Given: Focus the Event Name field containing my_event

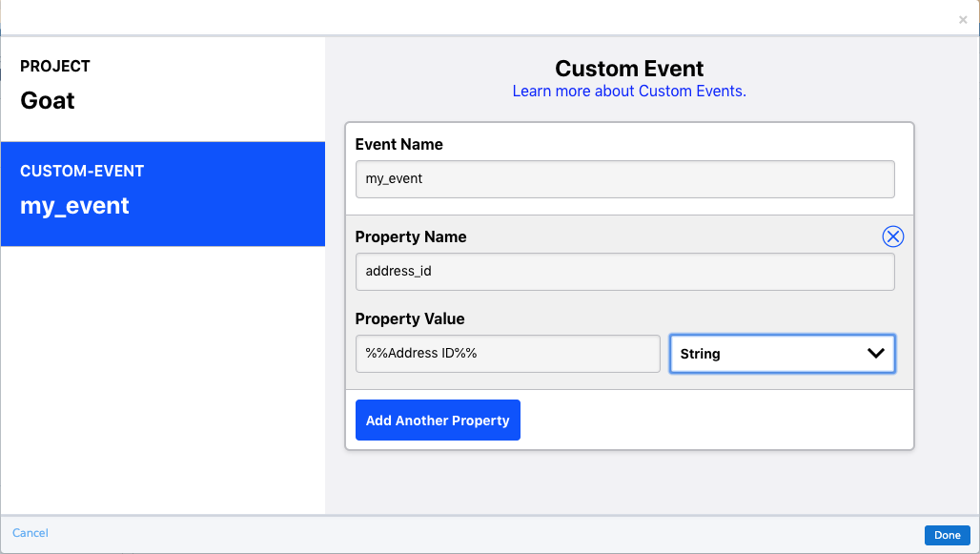Looking at the screenshot, I should click(625, 179).
